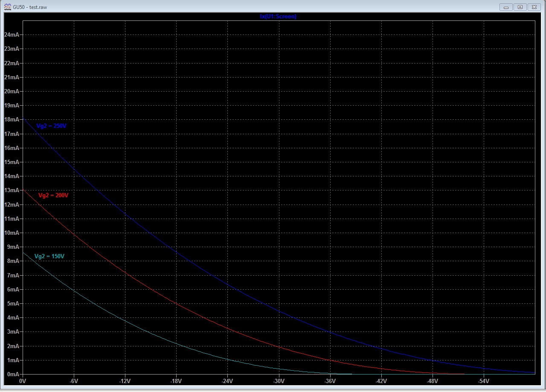The height and width of the screenshot is (392, 546).
Task: Click the Ix(U1:Screen) trace label
Action: click(x=278, y=17)
